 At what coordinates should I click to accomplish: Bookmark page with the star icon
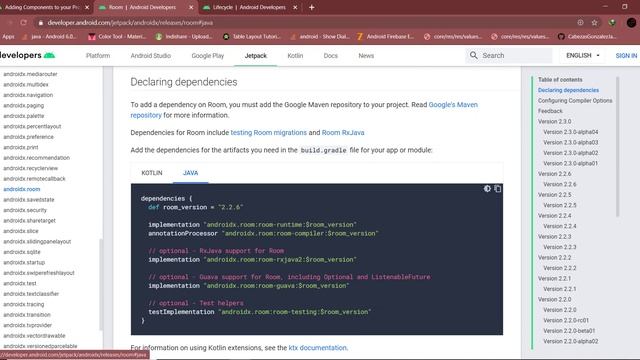[x=594, y=22]
